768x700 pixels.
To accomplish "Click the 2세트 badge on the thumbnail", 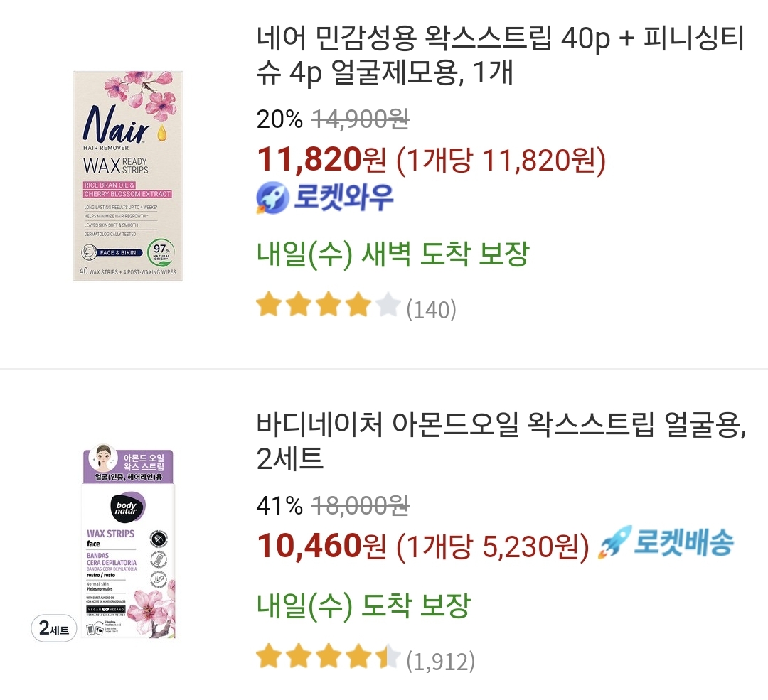I will pyautogui.click(x=54, y=629).
